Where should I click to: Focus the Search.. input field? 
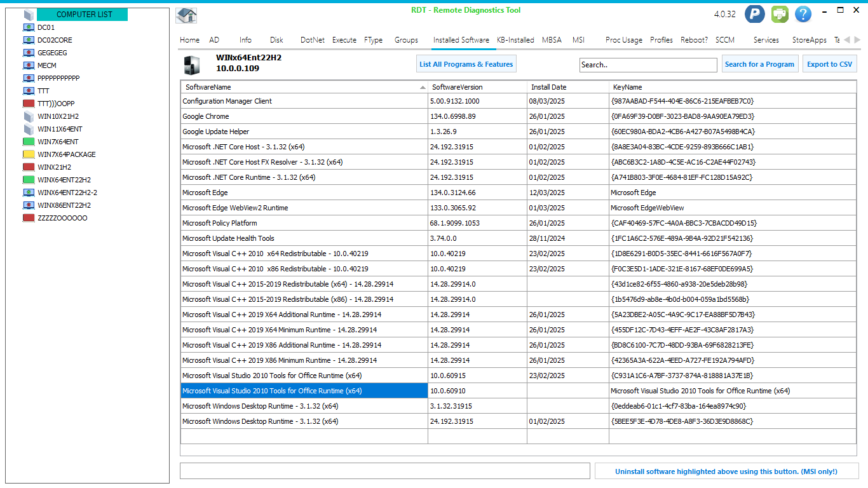tap(648, 65)
